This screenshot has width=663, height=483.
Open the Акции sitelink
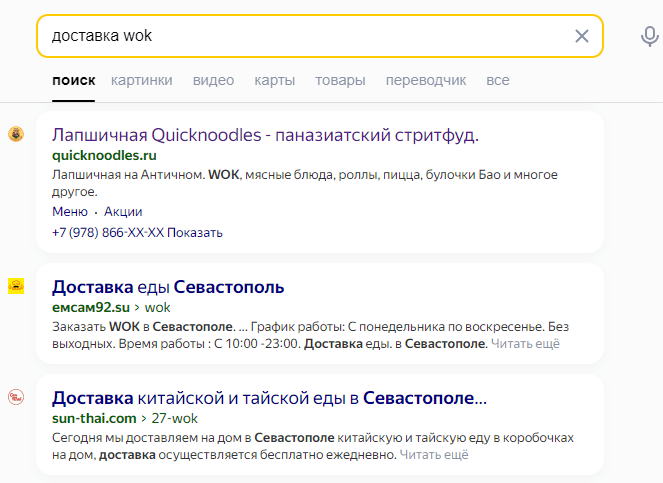pyautogui.click(x=123, y=211)
